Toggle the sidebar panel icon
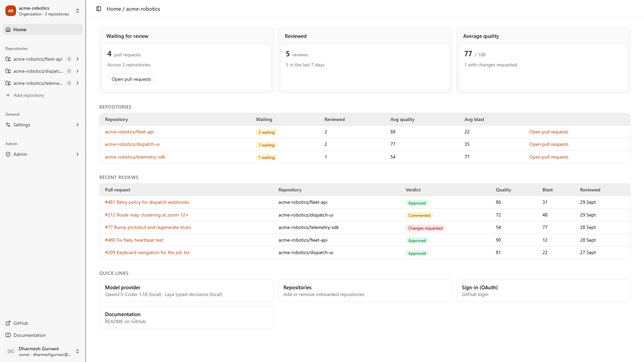Image resolution: width=644 pixels, height=362 pixels. click(x=99, y=9)
